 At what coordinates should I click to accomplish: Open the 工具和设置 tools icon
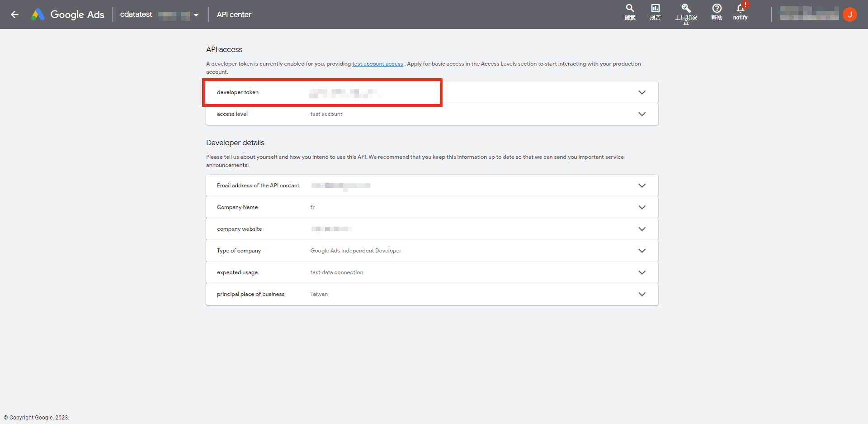686,11
